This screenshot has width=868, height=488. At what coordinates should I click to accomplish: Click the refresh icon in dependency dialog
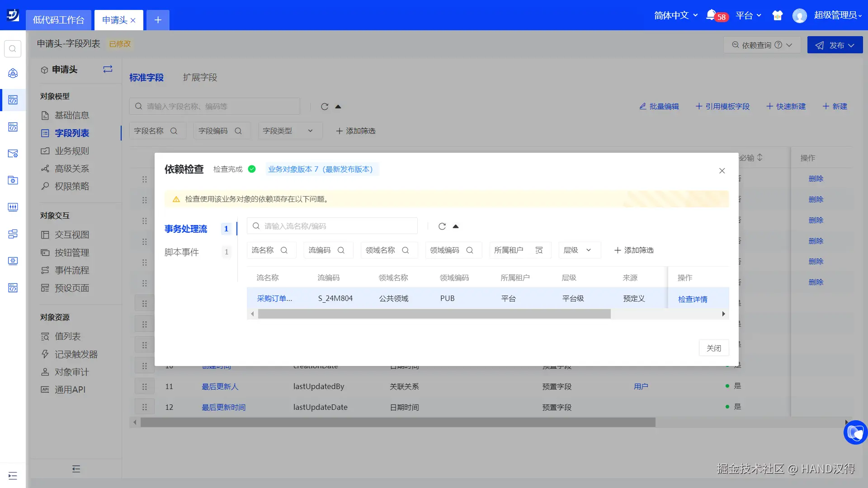pos(442,226)
